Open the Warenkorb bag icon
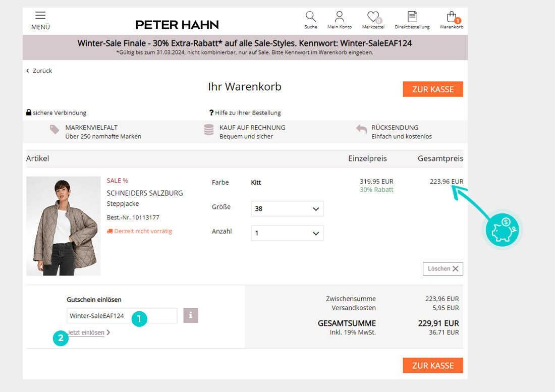Screen dimensions: 555x392 pyautogui.click(x=452, y=17)
